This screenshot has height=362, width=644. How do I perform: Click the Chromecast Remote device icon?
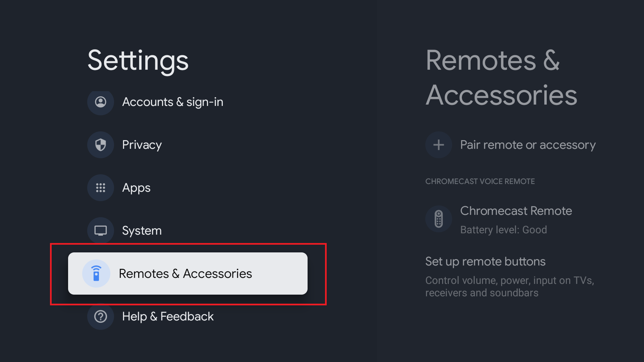[439, 219]
